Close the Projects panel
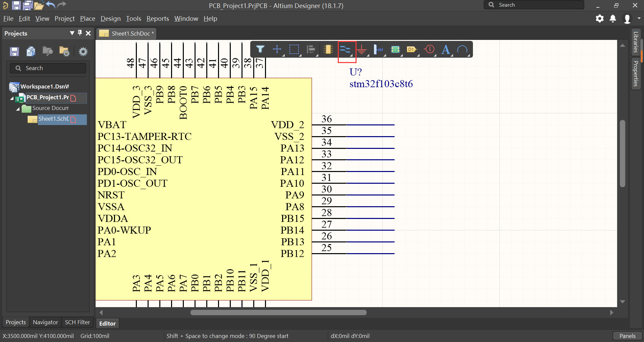The width and height of the screenshot is (644, 342). pos(88,33)
